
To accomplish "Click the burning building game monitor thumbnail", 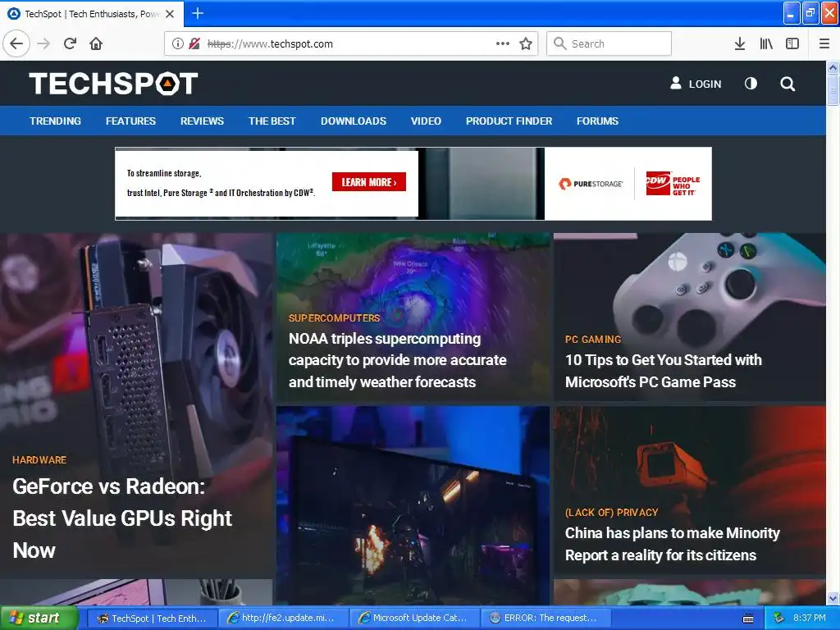I will [413, 505].
